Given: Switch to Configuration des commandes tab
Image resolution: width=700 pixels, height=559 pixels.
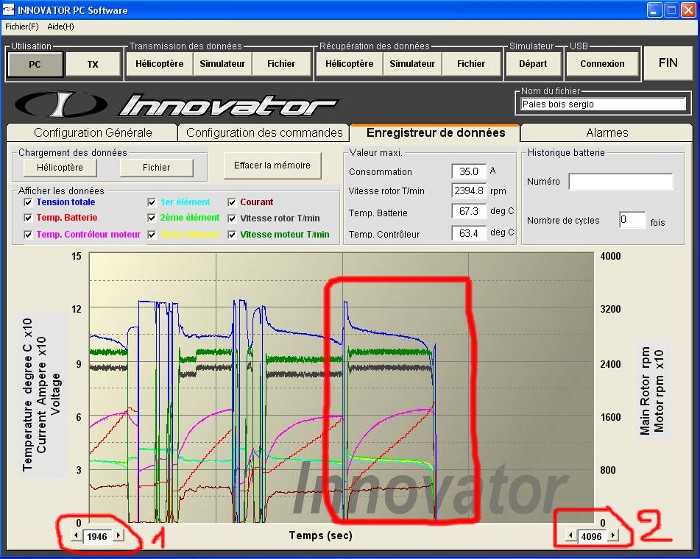Looking at the screenshot, I should (264, 133).
